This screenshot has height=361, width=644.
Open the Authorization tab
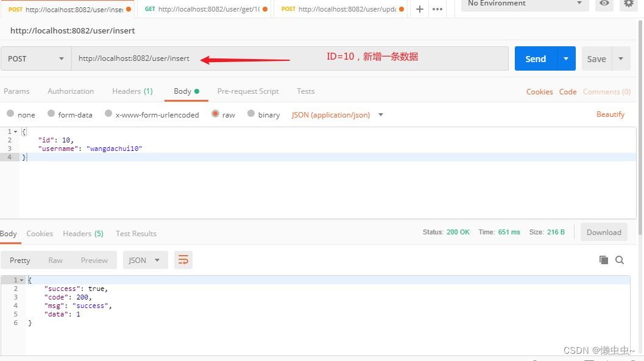pyautogui.click(x=71, y=91)
